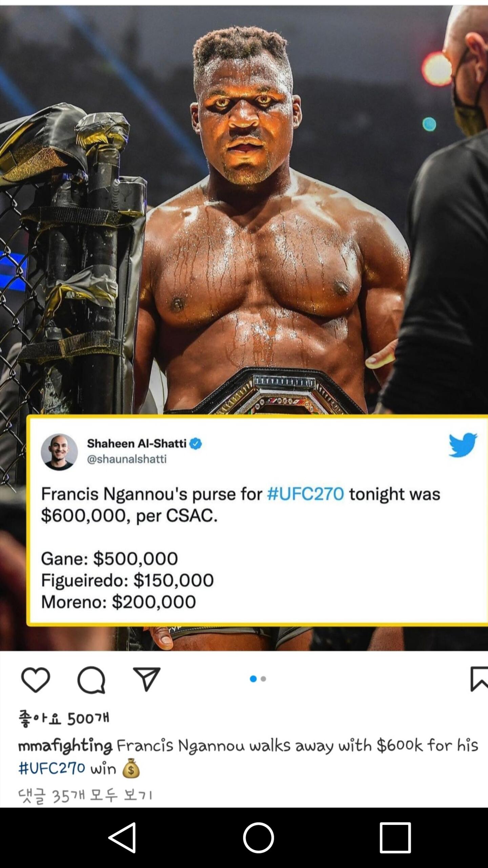Click the blue verified badge
488x868 pixels.
(x=196, y=443)
